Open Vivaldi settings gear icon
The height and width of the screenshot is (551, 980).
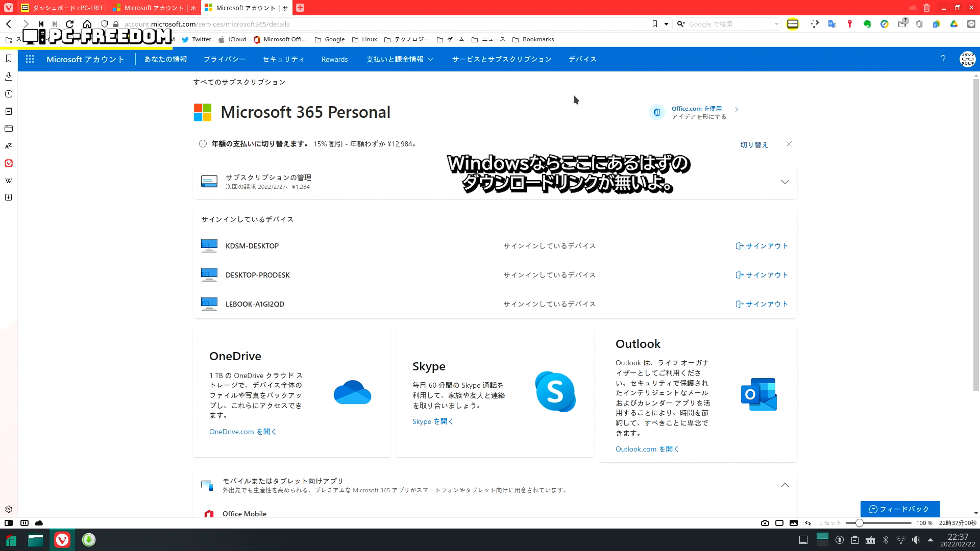coord(9,509)
